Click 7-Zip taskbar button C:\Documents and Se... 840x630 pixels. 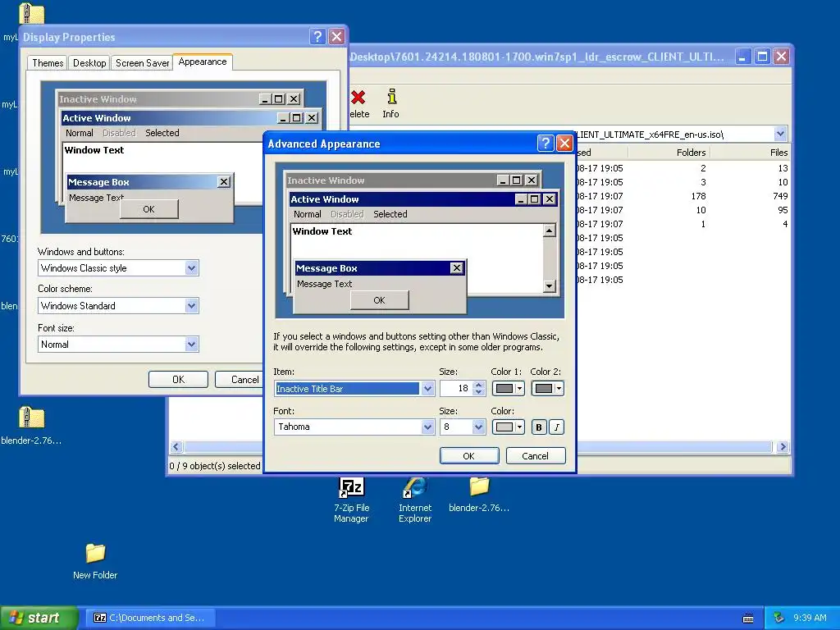point(150,618)
